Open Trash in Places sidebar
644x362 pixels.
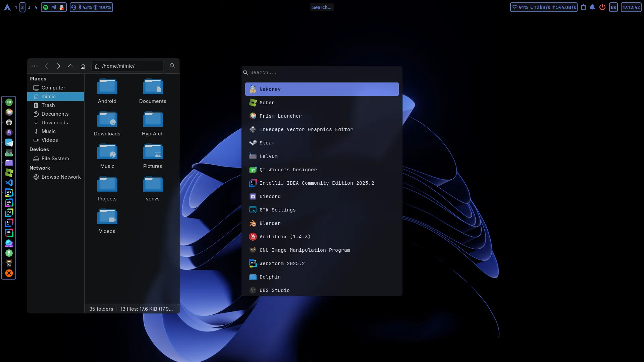pyautogui.click(x=56, y=105)
